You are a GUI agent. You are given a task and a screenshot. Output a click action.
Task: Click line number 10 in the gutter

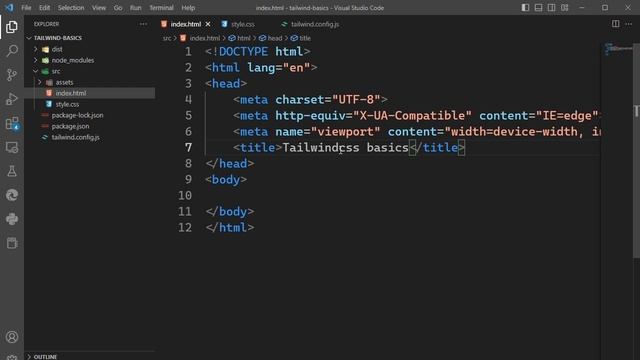(x=185, y=196)
